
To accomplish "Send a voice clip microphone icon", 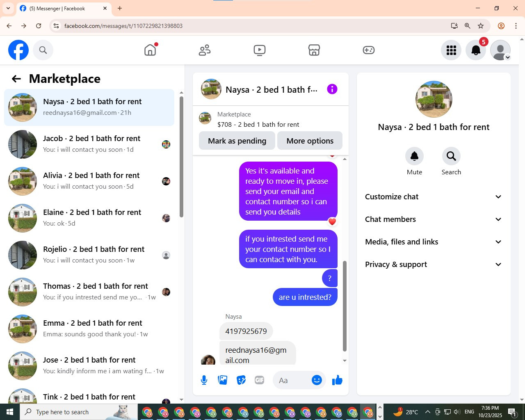I will point(204,380).
